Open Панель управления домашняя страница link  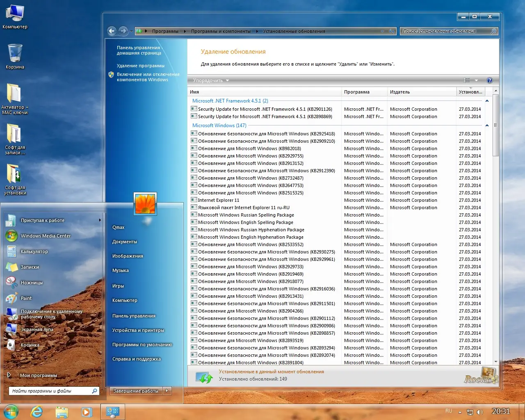pyautogui.click(x=139, y=50)
